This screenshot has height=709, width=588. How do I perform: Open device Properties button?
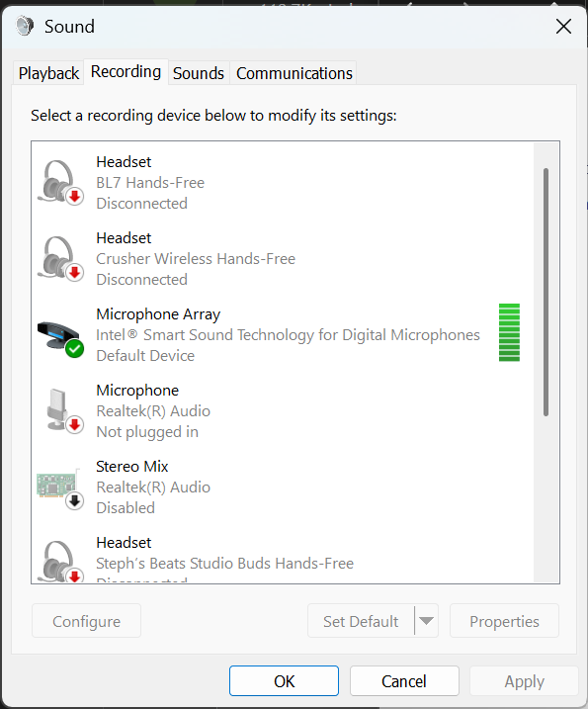click(x=504, y=621)
